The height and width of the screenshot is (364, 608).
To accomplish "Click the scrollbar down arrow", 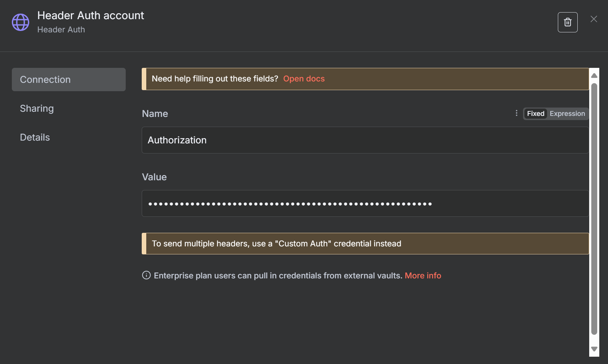I will pos(594,349).
